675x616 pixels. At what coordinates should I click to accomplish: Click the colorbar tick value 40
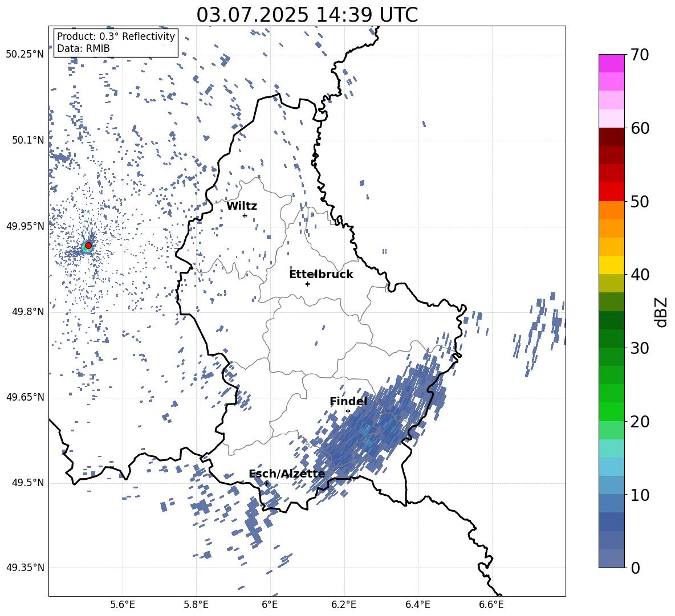[640, 275]
